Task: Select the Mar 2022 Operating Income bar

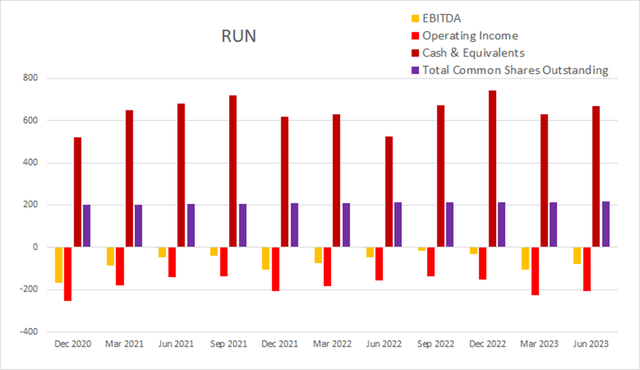Action: coord(327,266)
